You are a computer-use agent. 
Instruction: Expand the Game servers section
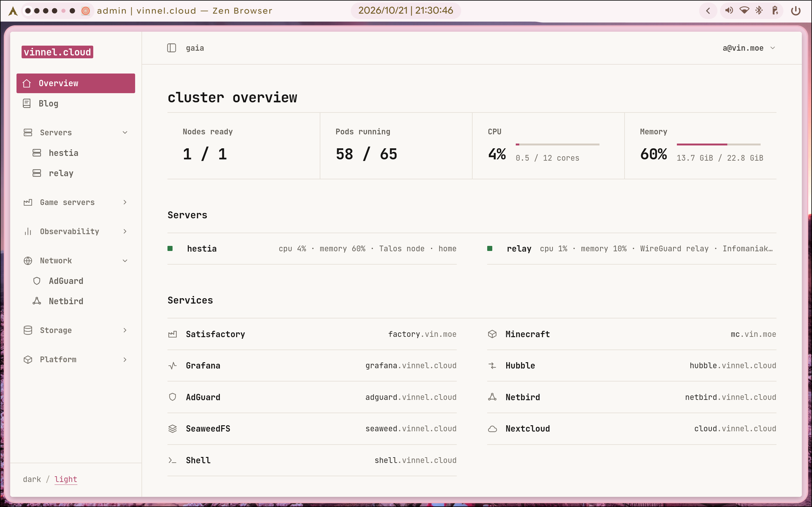pyautogui.click(x=76, y=202)
